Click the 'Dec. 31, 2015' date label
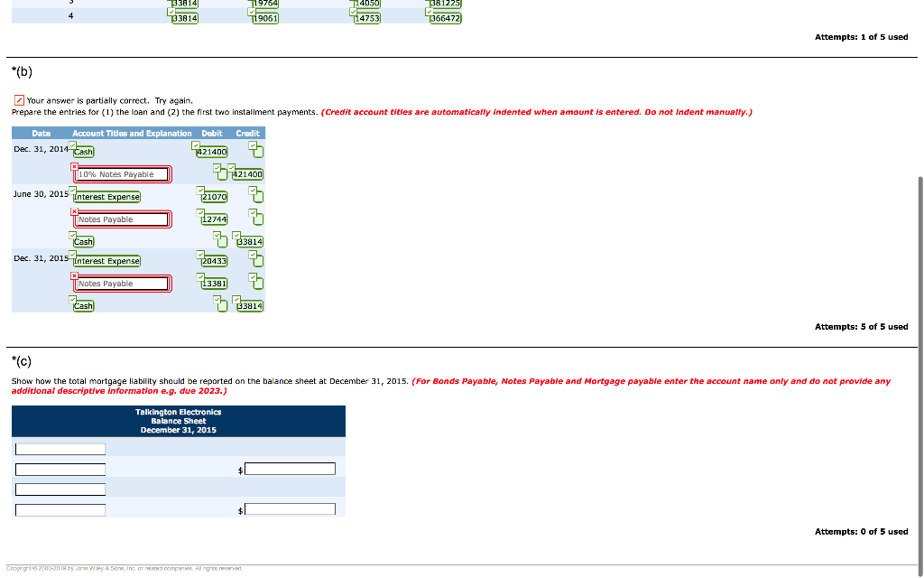The height and width of the screenshot is (578, 924). [x=41, y=258]
